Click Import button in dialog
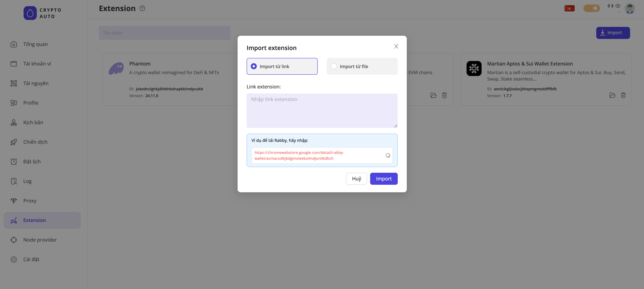Viewport: 644px width, 289px height. pos(383,179)
